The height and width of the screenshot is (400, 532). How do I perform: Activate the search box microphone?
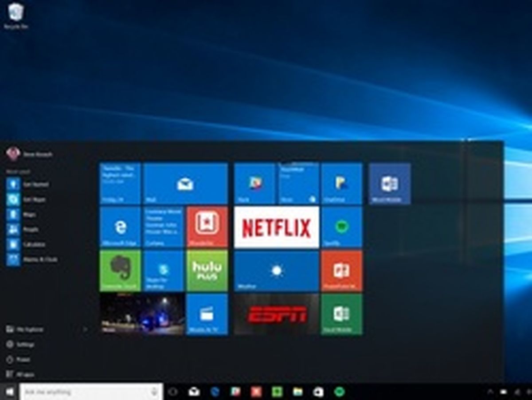pyautogui.click(x=154, y=392)
